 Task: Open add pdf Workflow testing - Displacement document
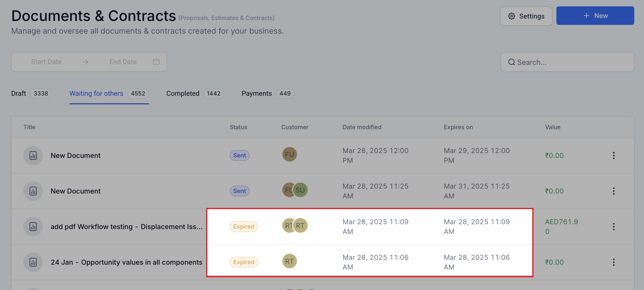click(127, 226)
